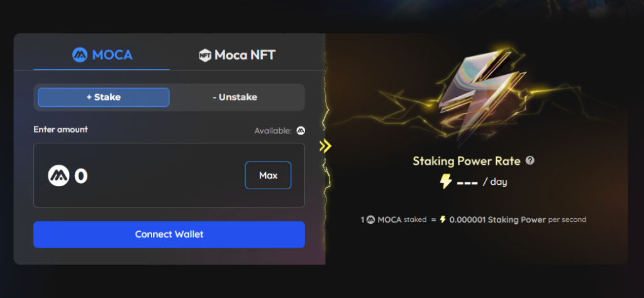
Task: Click the dashed rate value per day
Action: pos(467,182)
